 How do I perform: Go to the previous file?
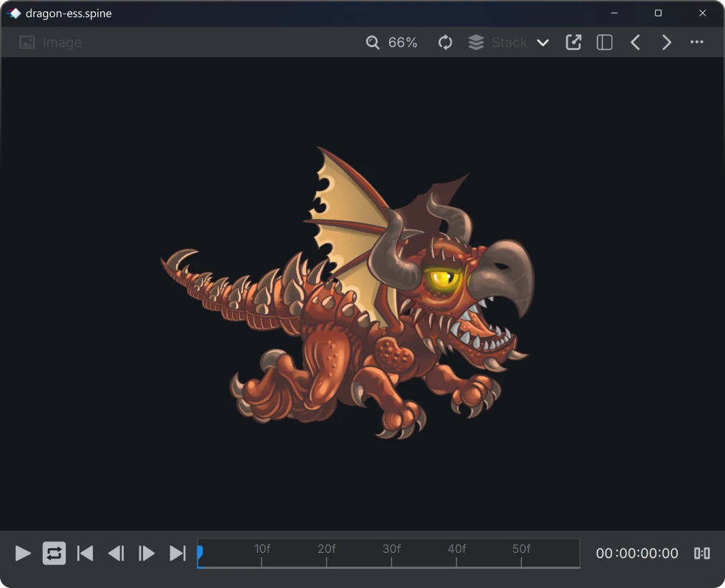coord(635,43)
